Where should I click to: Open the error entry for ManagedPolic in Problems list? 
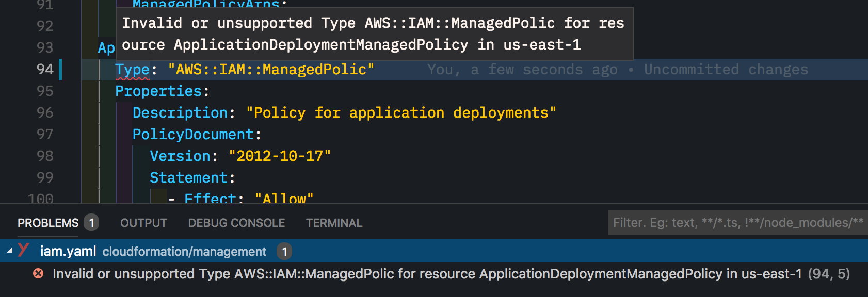(426, 274)
